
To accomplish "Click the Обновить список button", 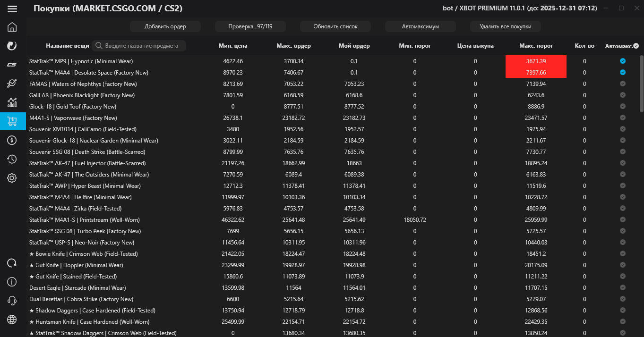I will click(335, 26).
